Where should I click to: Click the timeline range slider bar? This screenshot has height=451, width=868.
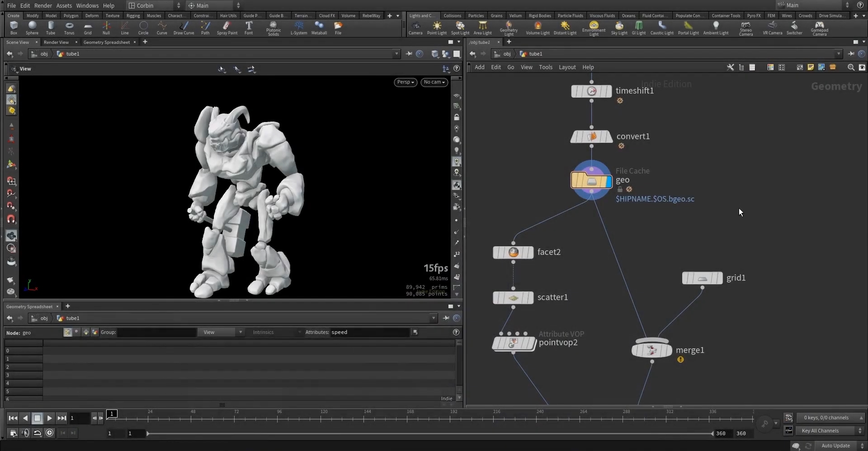429,433
